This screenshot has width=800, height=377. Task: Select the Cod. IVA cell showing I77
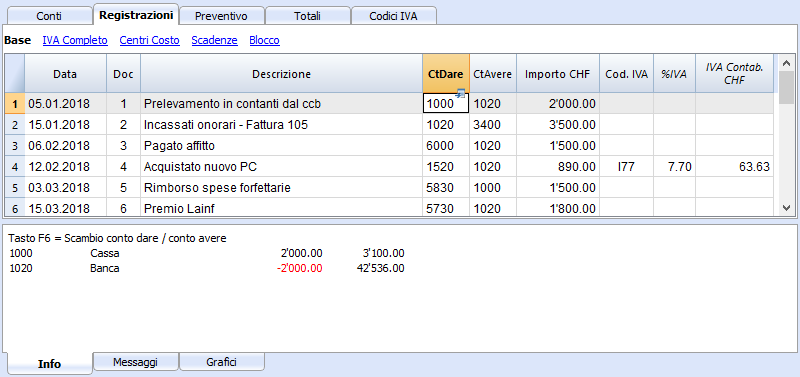click(x=627, y=167)
